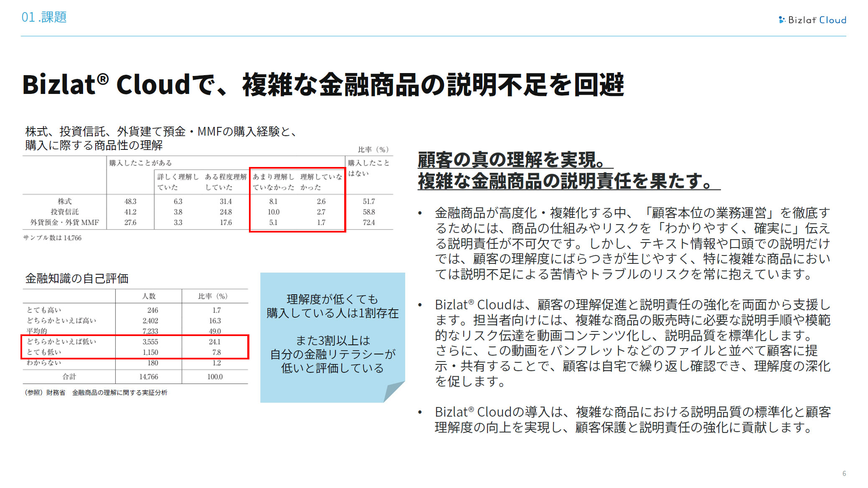Click the page number 6
Screen dimensions: 868x488
844,473
